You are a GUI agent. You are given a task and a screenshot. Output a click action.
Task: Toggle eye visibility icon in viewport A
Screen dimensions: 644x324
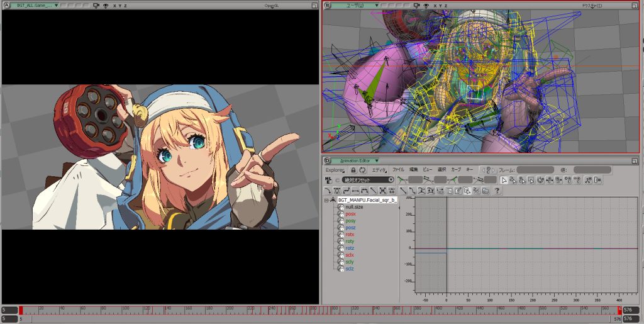[106, 5]
